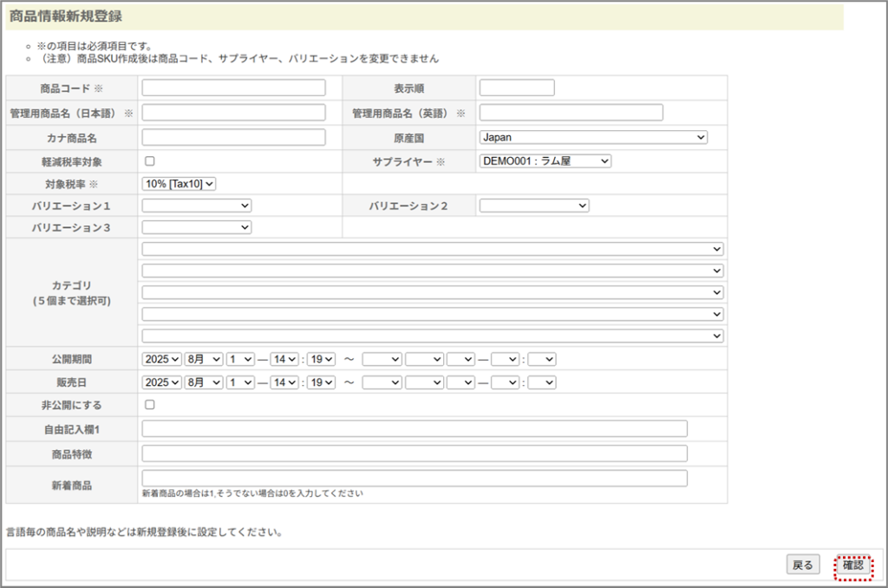Expand the first カテゴリ dropdown
Viewport: 888px width, 588px height.
coord(433,250)
